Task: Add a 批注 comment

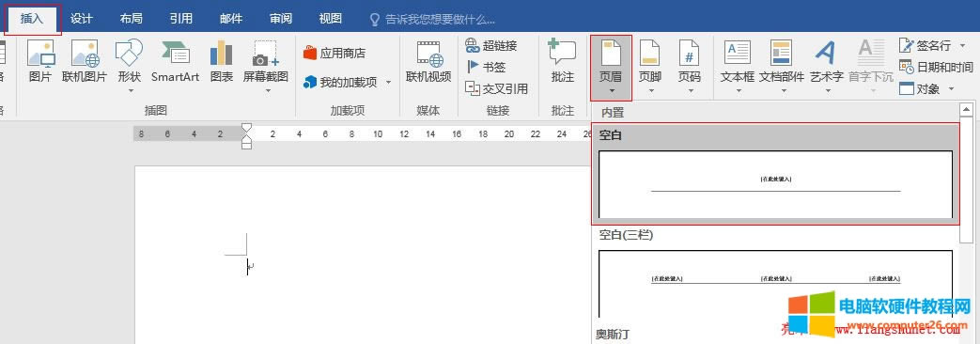Action: 563,61
